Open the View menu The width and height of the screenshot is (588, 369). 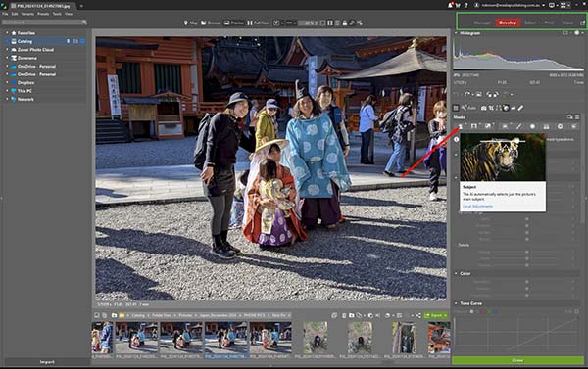click(x=69, y=14)
